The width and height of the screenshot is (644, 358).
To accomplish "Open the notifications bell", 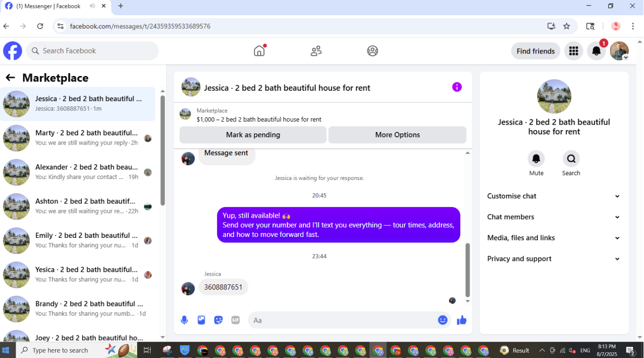I will pyautogui.click(x=596, y=51).
